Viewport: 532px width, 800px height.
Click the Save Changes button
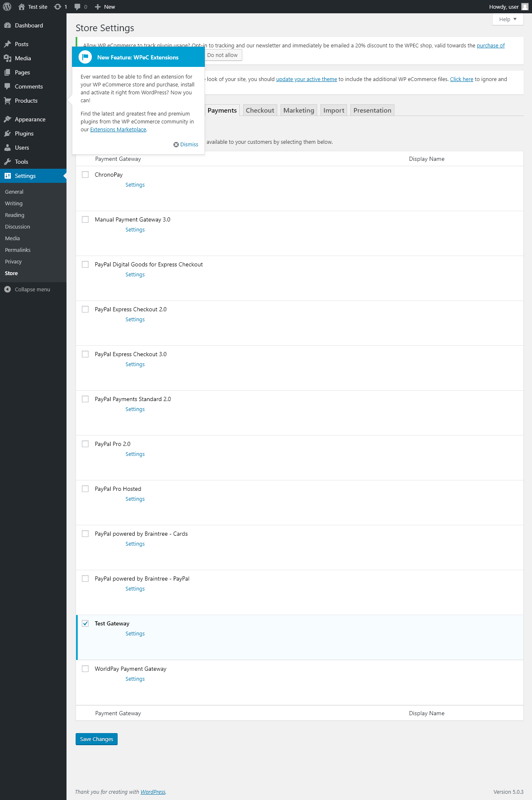click(x=96, y=739)
